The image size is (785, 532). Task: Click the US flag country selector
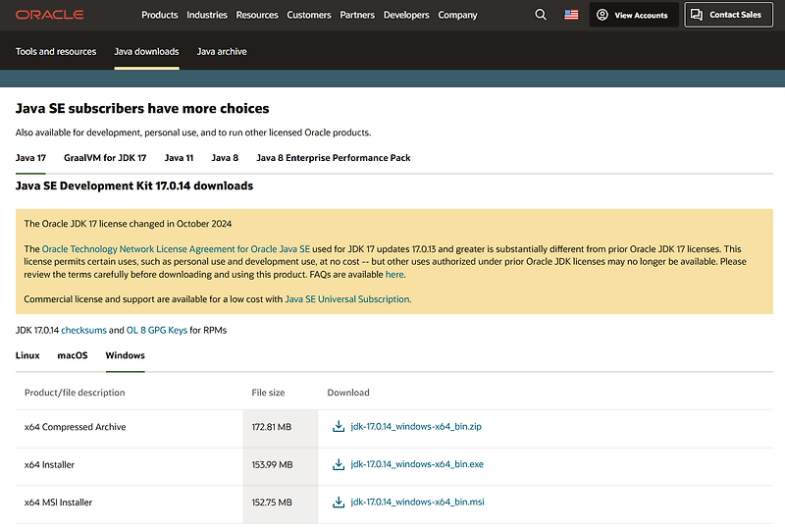click(571, 15)
